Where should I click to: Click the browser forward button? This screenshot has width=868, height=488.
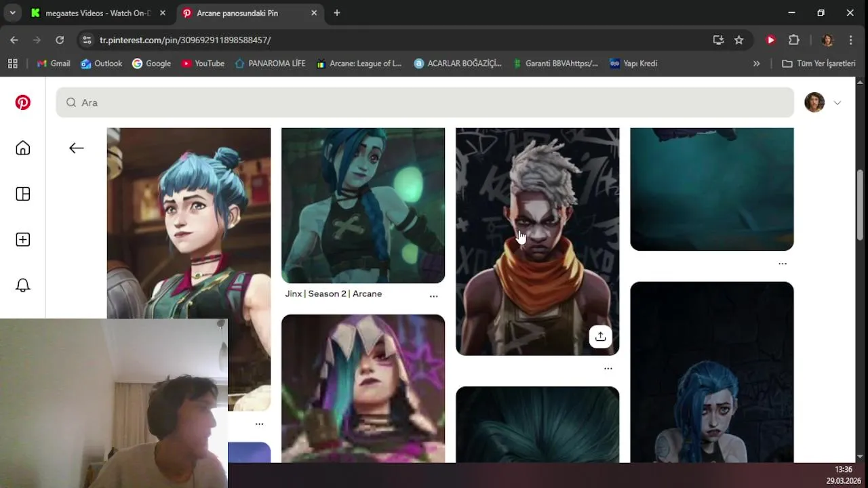coord(37,40)
